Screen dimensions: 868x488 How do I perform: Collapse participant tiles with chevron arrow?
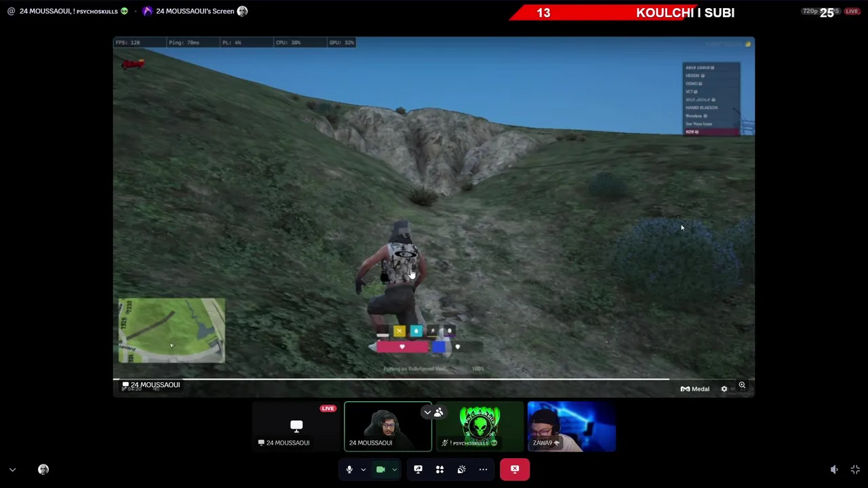click(x=427, y=412)
